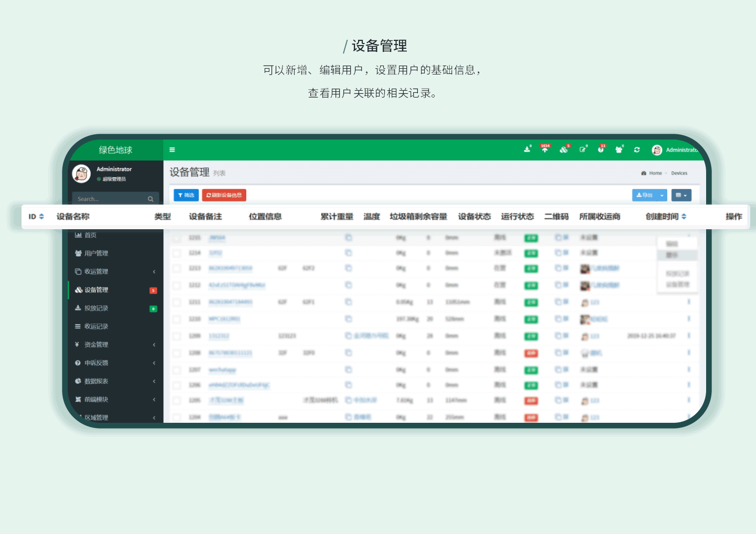Open the 导出 export dropdown arrow

662,195
